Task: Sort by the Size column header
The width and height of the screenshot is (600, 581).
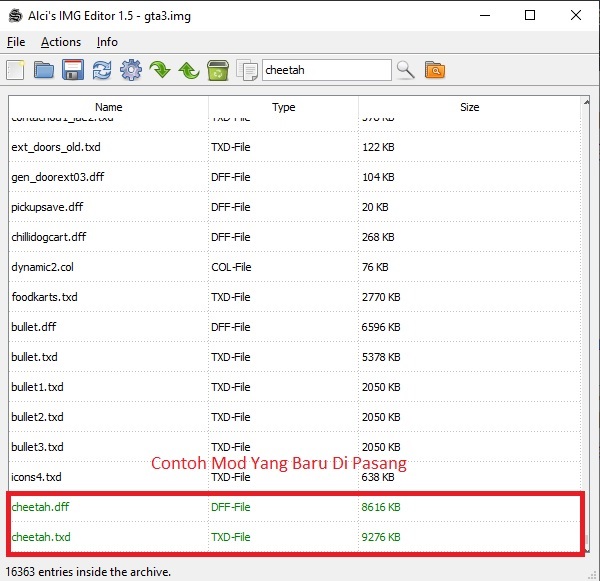Action: click(470, 107)
